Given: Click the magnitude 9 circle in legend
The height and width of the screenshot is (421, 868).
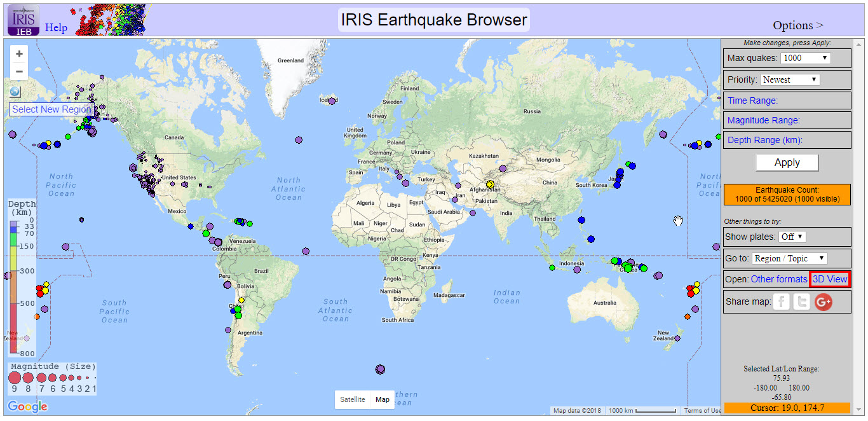Looking at the screenshot, I should [x=15, y=378].
